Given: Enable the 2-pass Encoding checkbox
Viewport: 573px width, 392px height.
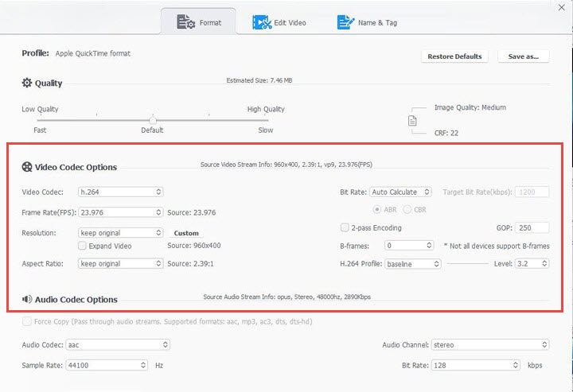Looking at the screenshot, I should [345, 227].
